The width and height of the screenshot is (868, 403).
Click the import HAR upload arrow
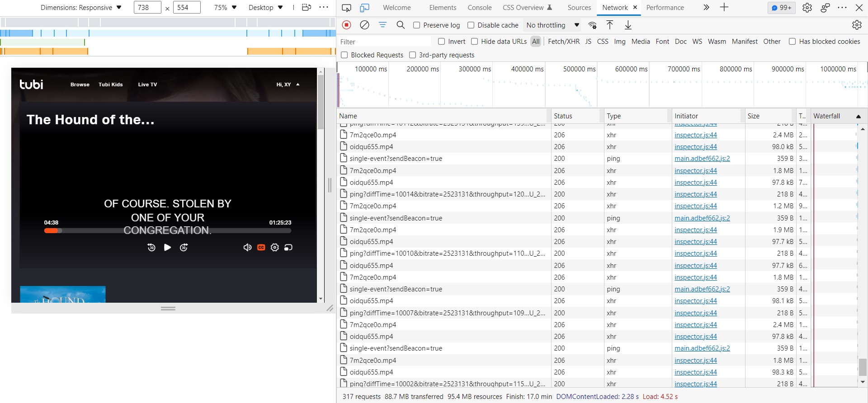tap(609, 25)
